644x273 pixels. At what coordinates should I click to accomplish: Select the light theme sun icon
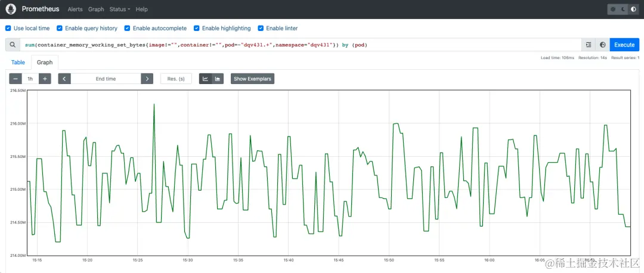[x=613, y=9]
